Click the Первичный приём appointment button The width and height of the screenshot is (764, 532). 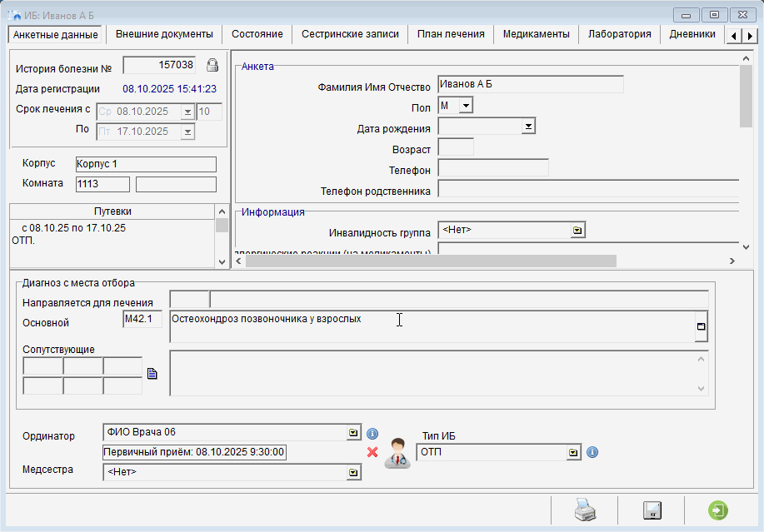pyautogui.click(x=195, y=452)
